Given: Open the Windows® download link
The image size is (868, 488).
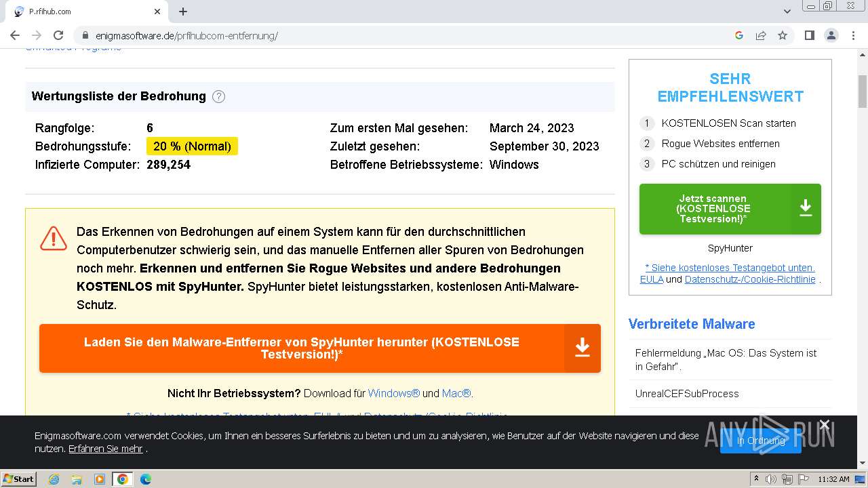Looking at the screenshot, I should tap(394, 393).
